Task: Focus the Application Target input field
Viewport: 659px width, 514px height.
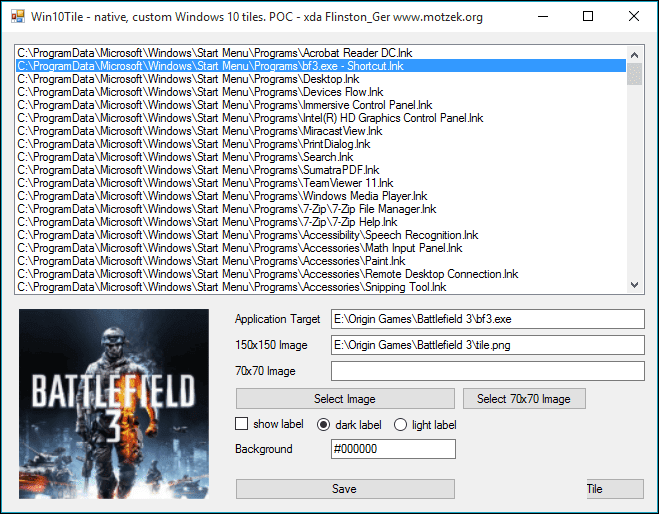Action: pos(488,319)
